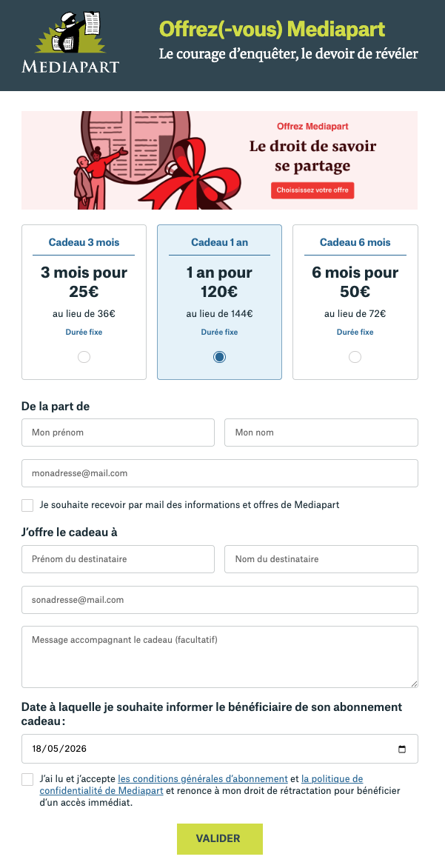445x868 pixels.
Task: Click the Choisissez votre offre banner button
Action: [312, 190]
